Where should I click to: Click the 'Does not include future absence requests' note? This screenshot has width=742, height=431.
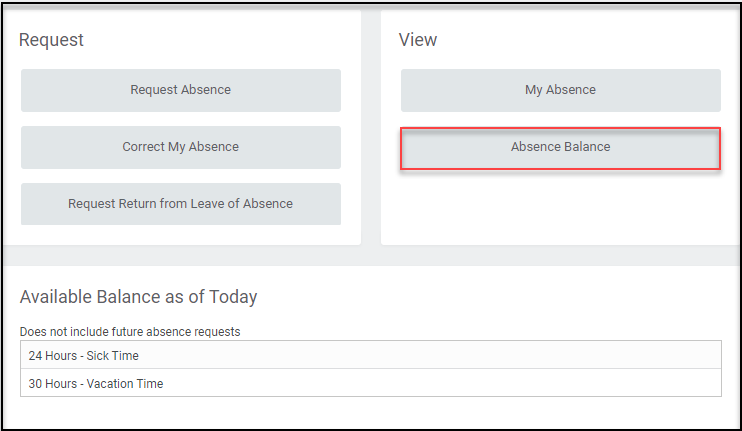[130, 332]
